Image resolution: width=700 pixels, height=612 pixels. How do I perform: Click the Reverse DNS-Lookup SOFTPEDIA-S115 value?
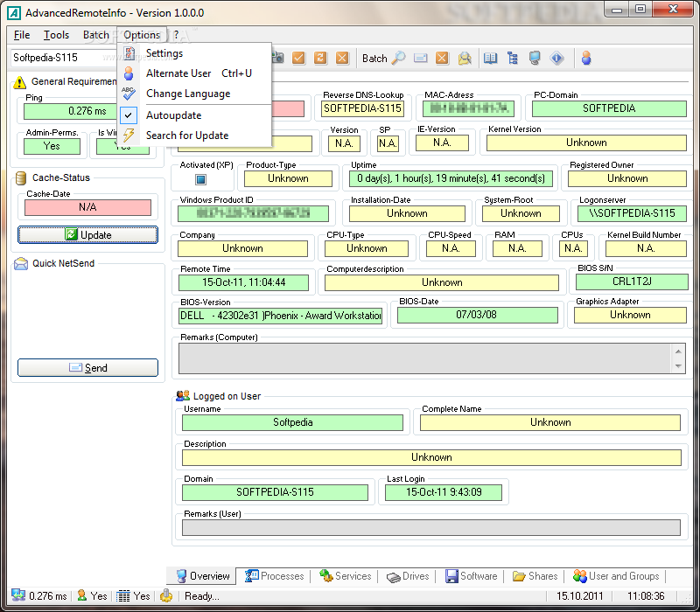pyautogui.click(x=362, y=108)
